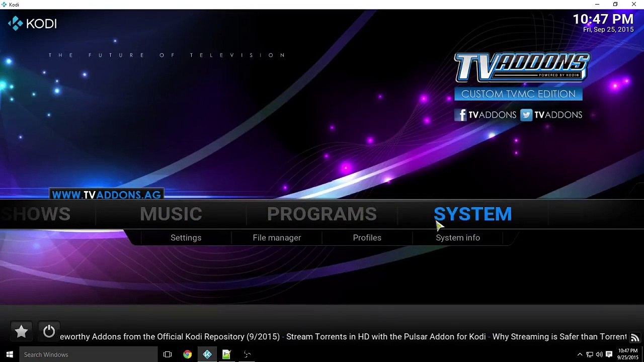Show hidden system tray icons

580,354
